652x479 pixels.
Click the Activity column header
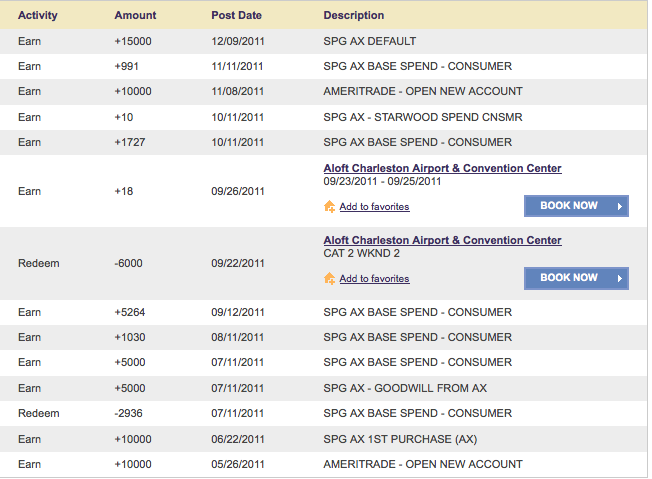(x=38, y=15)
